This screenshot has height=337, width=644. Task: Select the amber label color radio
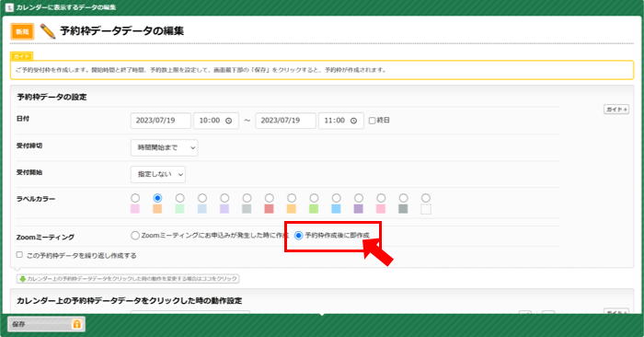point(292,198)
